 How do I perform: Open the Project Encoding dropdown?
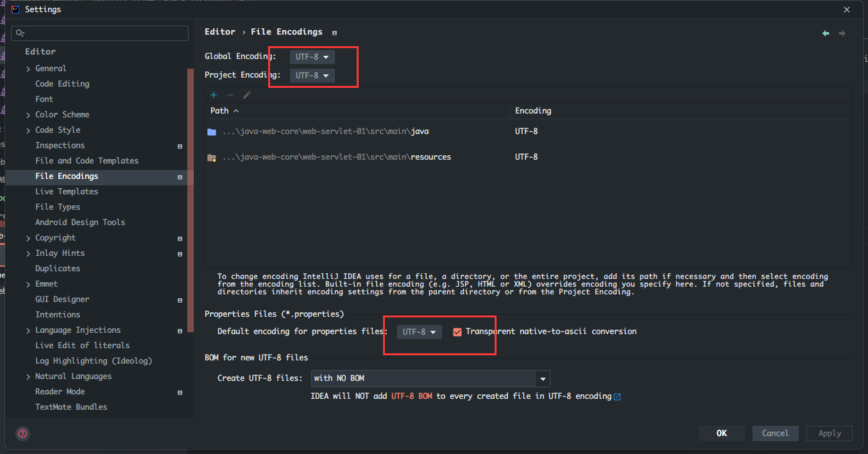click(x=312, y=75)
